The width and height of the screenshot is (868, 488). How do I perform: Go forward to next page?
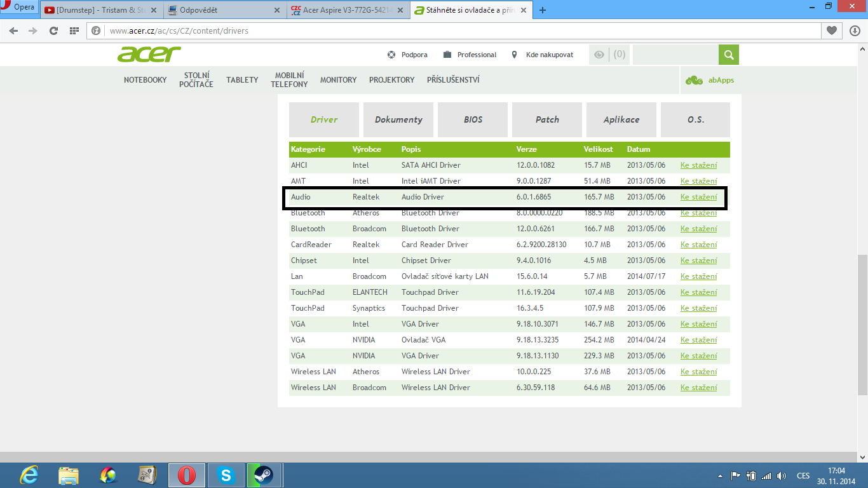(x=33, y=30)
